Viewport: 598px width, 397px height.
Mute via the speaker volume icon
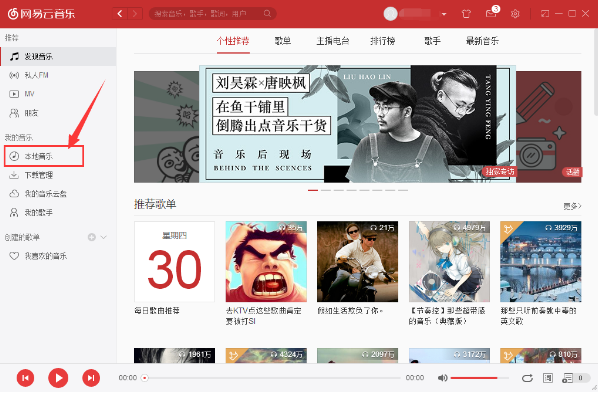(442, 378)
